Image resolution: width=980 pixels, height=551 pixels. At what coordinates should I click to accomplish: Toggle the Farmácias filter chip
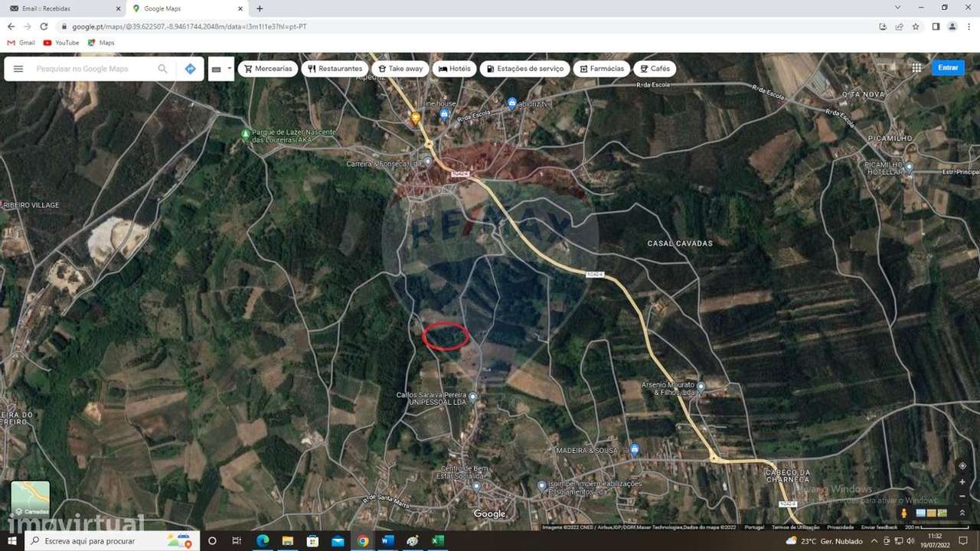click(601, 68)
